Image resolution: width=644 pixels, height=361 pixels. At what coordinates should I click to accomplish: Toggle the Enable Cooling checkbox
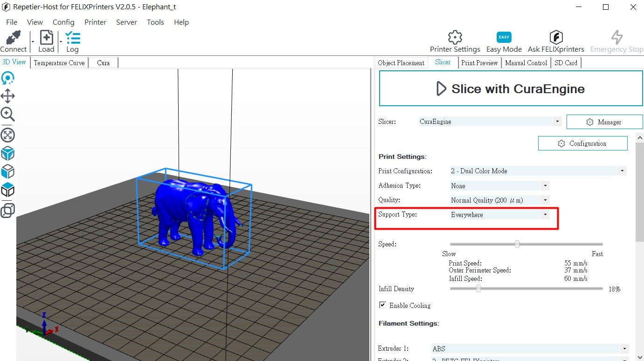click(x=382, y=305)
